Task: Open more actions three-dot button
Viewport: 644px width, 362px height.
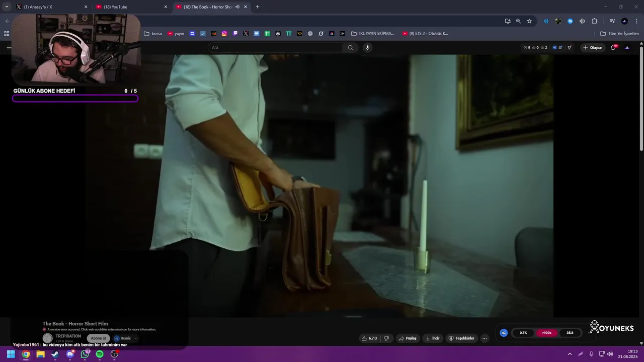Action: click(x=485, y=338)
